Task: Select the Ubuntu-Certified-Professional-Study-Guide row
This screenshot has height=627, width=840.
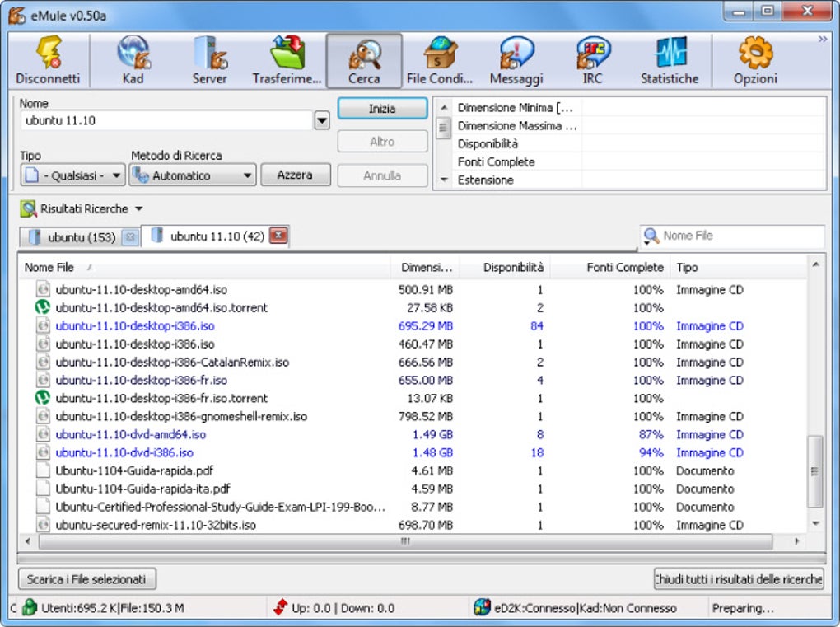Action: coord(413,507)
